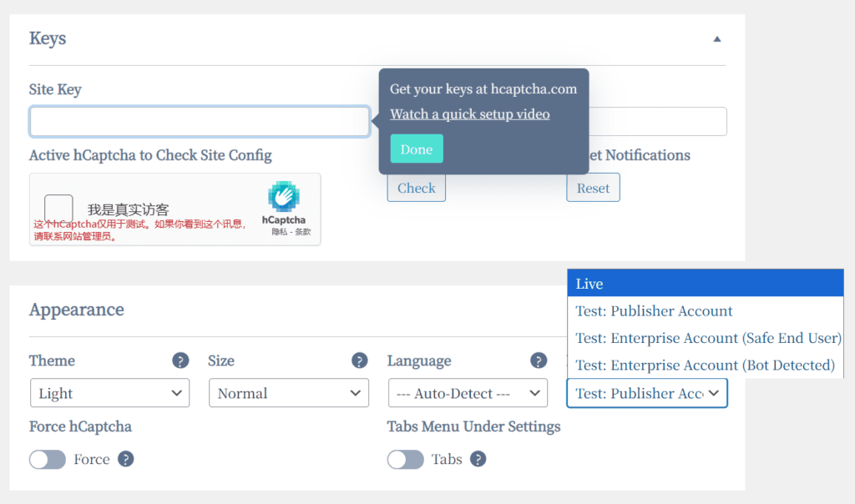
Task: Check the hCaptcha verification checkbox
Action: pos(58,209)
